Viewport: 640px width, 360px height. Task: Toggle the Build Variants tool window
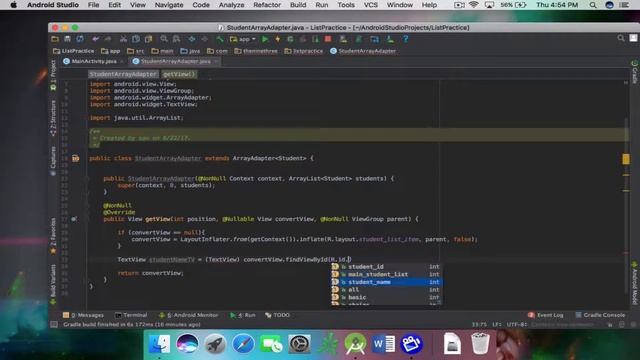click(x=53, y=284)
